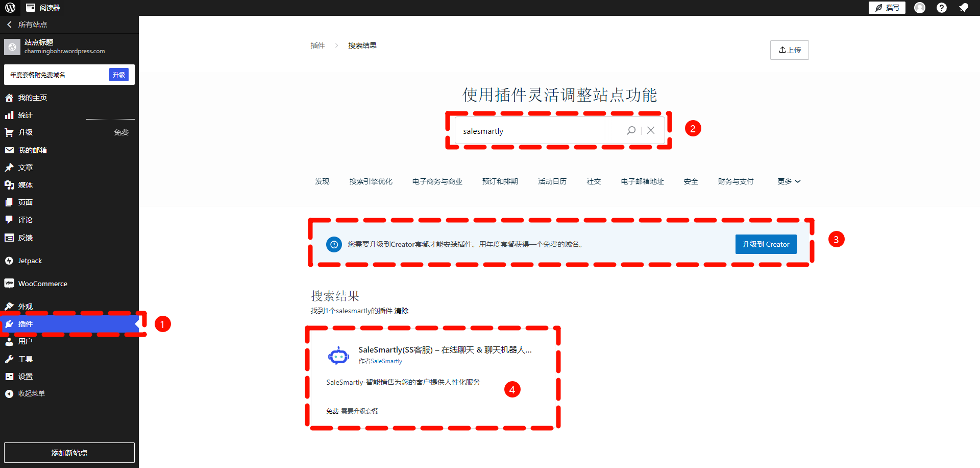Select the 电子商务与商业 category tab
Viewport: 980px width, 468px height.
pos(437,181)
